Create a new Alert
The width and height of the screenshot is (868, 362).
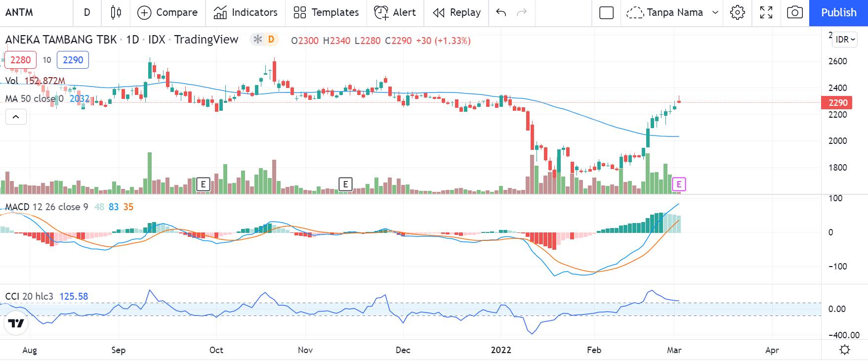(395, 12)
